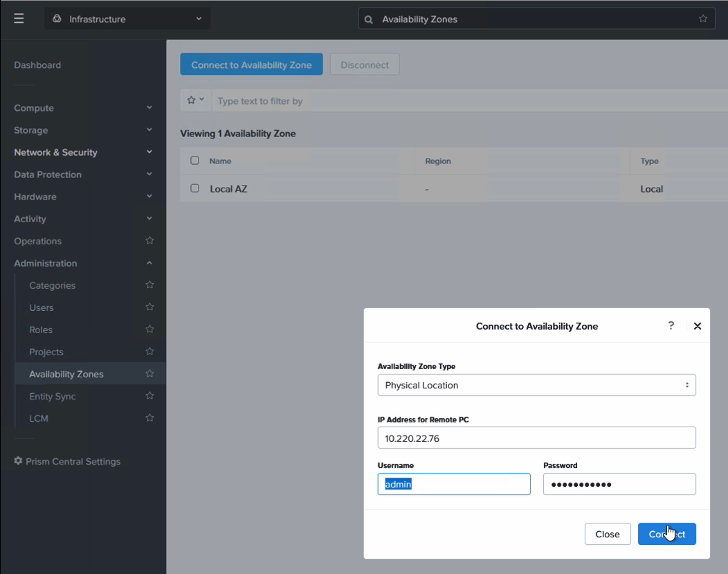The height and width of the screenshot is (574, 728).
Task: Close the Connect to Availability Zone dialog
Action: pyautogui.click(x=698, y=326)
